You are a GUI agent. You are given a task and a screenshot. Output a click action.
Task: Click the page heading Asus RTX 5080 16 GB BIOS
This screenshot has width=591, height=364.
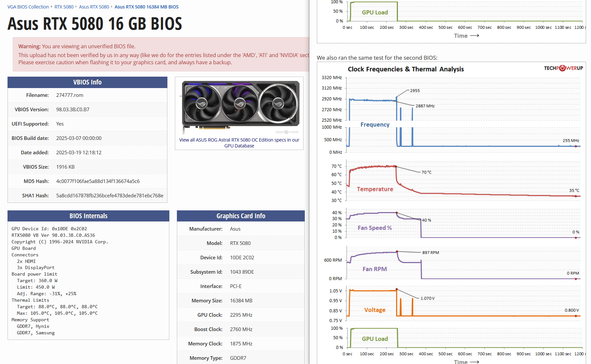click(x=95, y=23)
